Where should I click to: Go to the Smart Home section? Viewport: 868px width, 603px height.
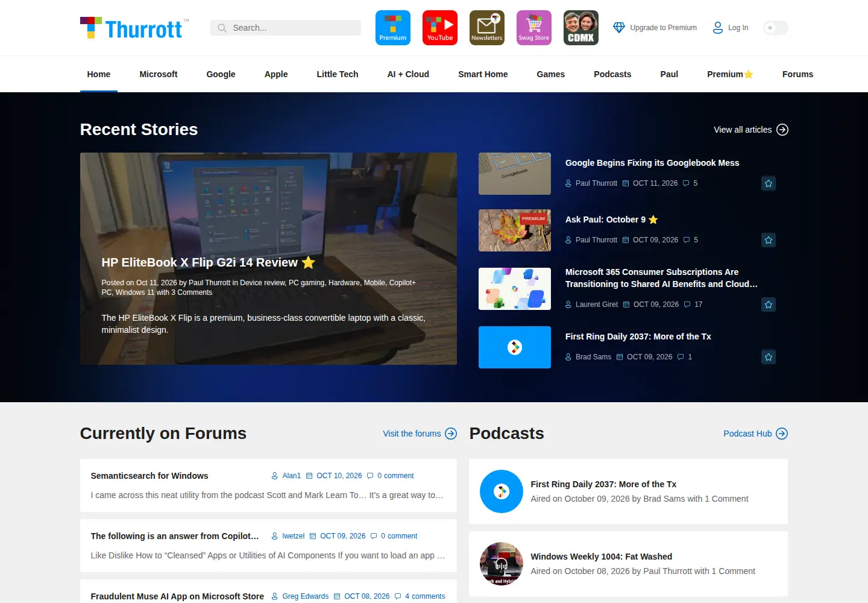click(483, 74)
